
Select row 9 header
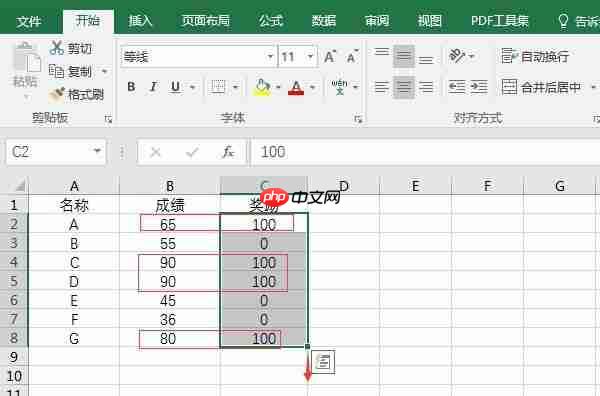point(14,357)
